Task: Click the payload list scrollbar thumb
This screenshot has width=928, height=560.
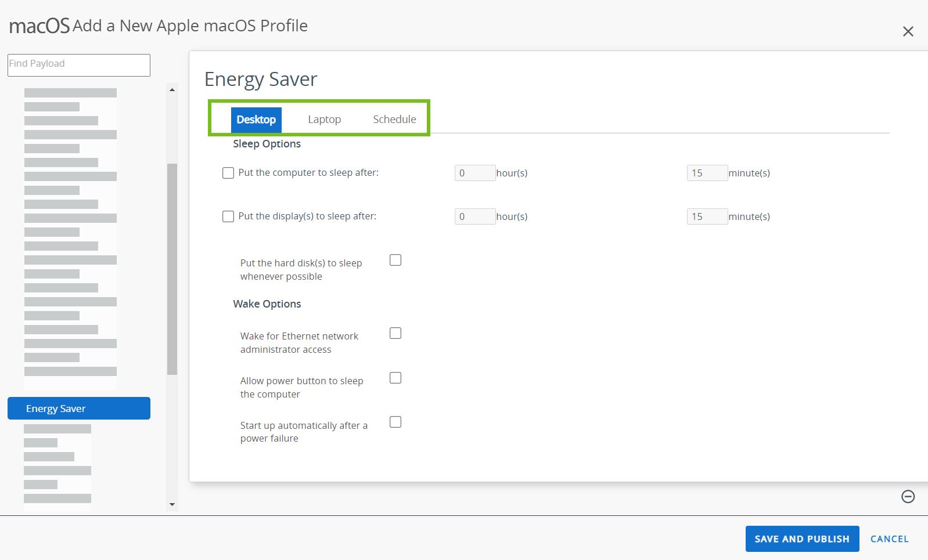Action: tap(172, 269)
